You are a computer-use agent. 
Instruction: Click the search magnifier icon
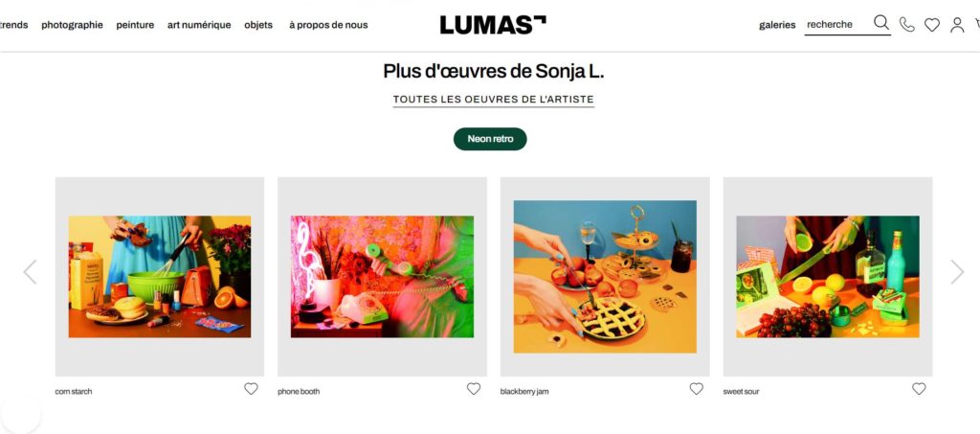coord(881,23)
